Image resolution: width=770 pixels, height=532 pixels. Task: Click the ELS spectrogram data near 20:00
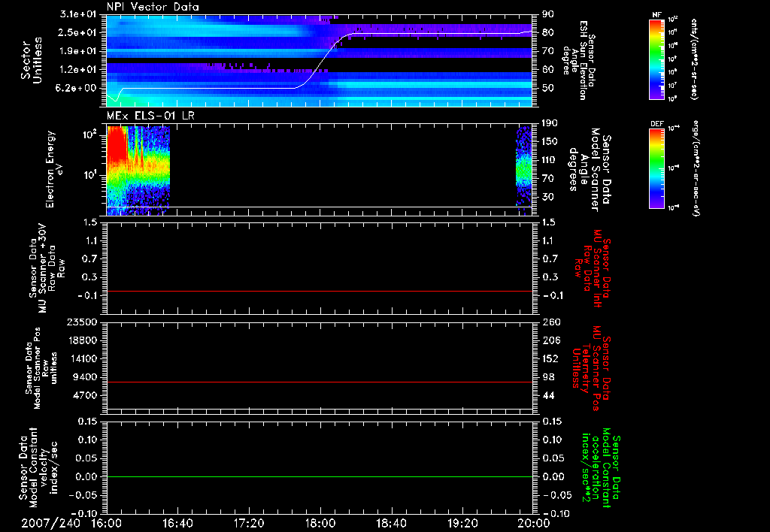pyautogui.click(x=524, y=169)
